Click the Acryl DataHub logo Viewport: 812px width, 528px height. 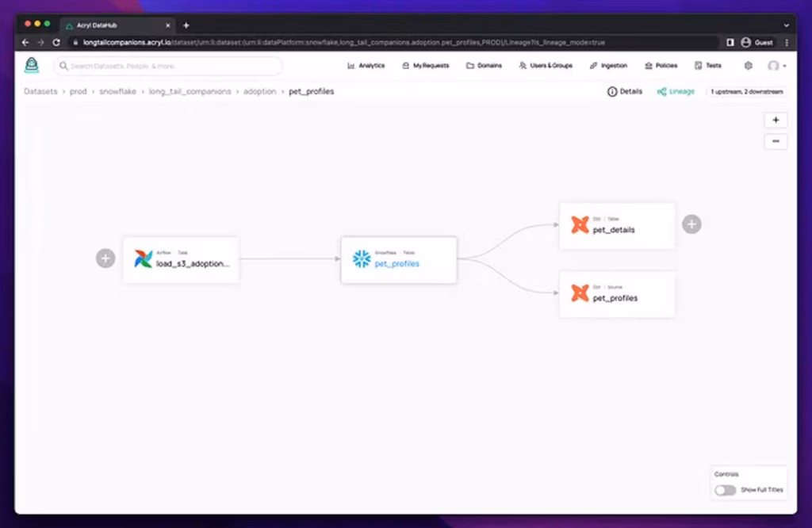click(x=32, y=65)
